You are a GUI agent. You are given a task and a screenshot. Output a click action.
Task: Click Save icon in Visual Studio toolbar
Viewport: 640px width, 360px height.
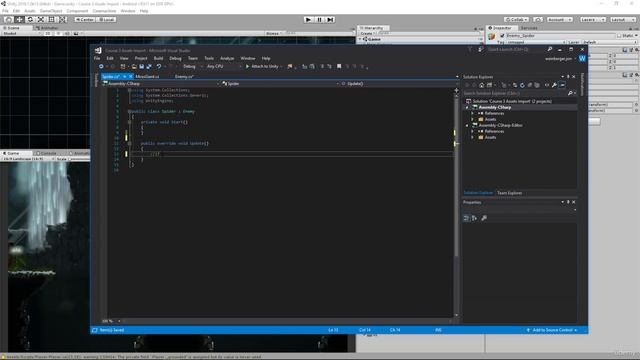[x=142, y=66]
